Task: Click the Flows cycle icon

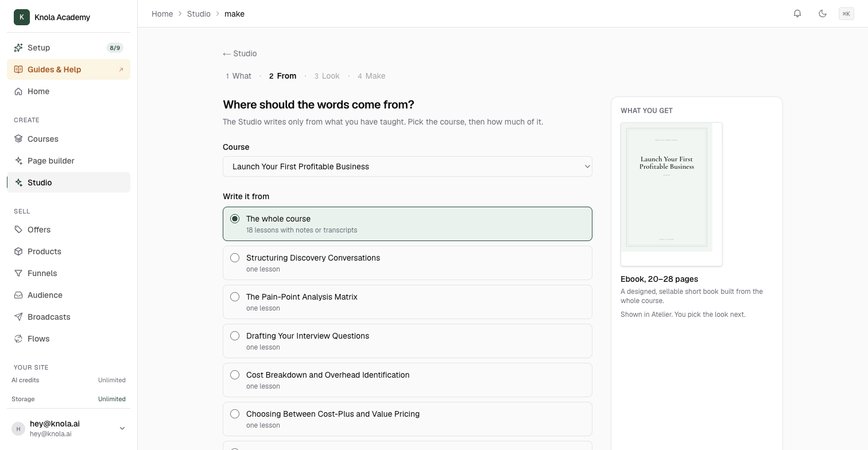Action: [x=18, y=339]
